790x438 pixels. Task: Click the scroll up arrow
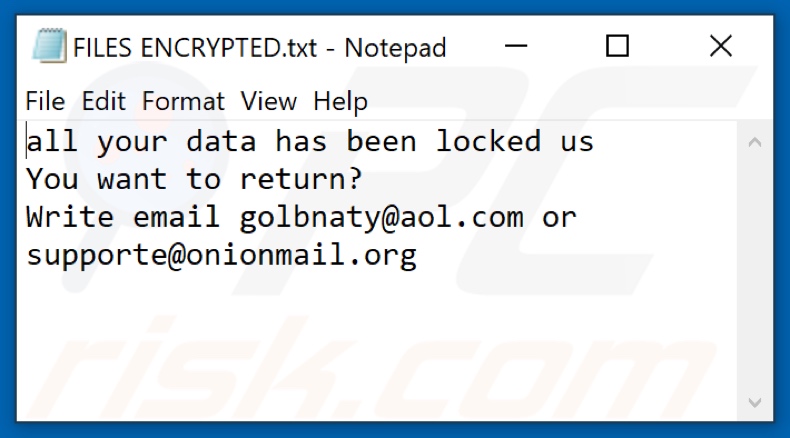pos(757,143)
